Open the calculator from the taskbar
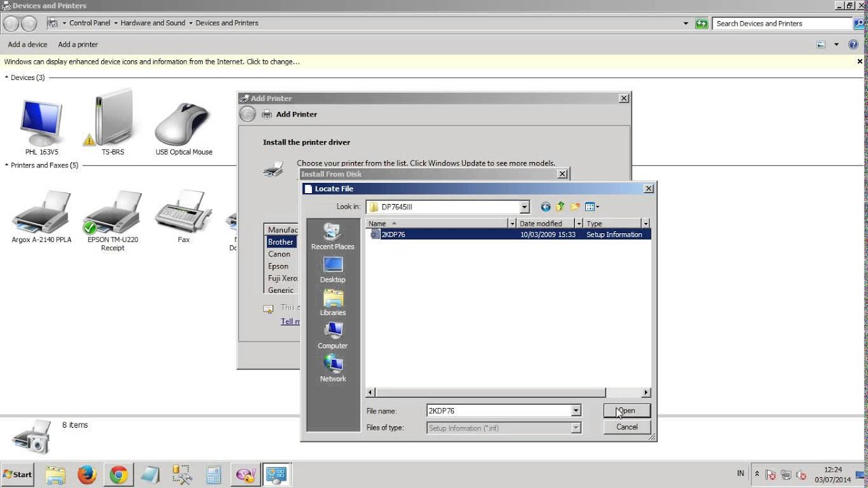The height and width of the screenshot is (488, 868). click(214, 474)
